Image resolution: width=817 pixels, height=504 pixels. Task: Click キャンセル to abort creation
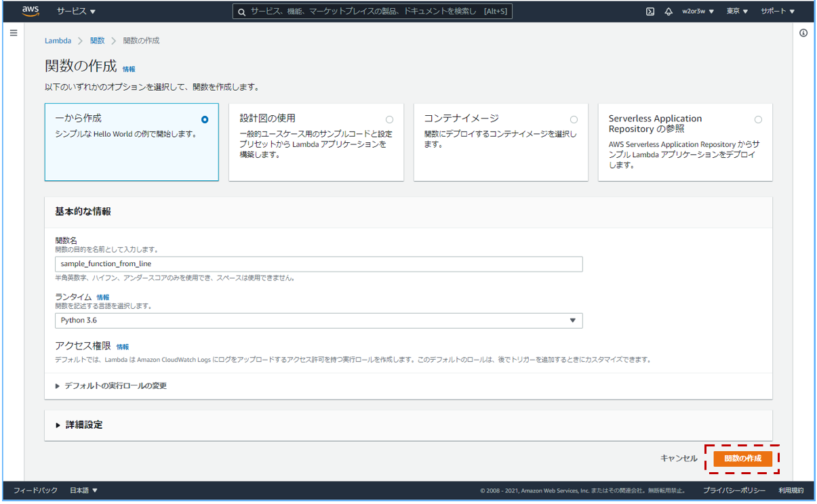tap(677, 458)
